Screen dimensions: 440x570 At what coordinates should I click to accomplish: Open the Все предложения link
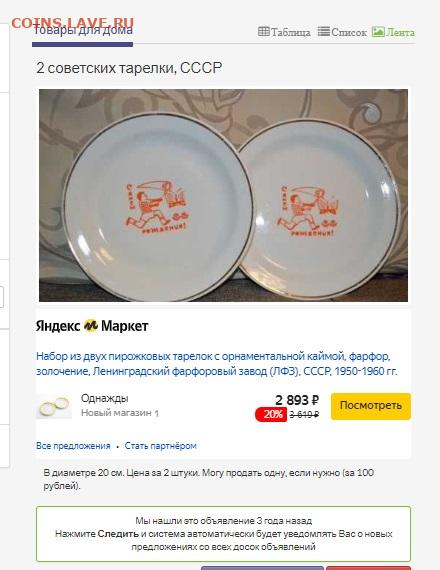tap(73, 446)
